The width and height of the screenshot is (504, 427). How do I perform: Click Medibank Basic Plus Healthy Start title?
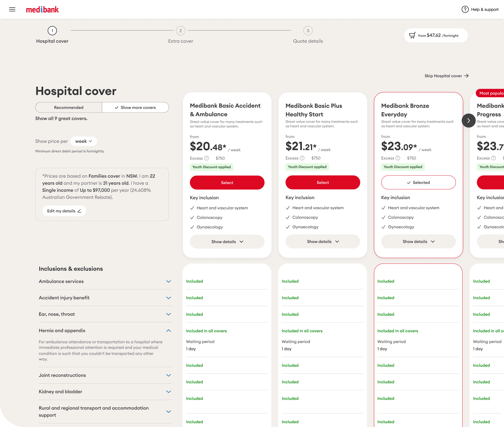(314, 110)
